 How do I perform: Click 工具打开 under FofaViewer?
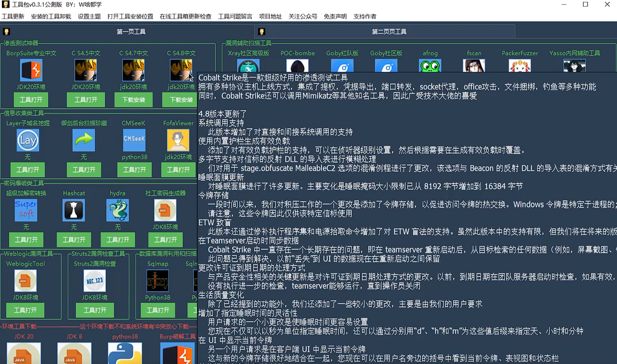tap(178, 169)
